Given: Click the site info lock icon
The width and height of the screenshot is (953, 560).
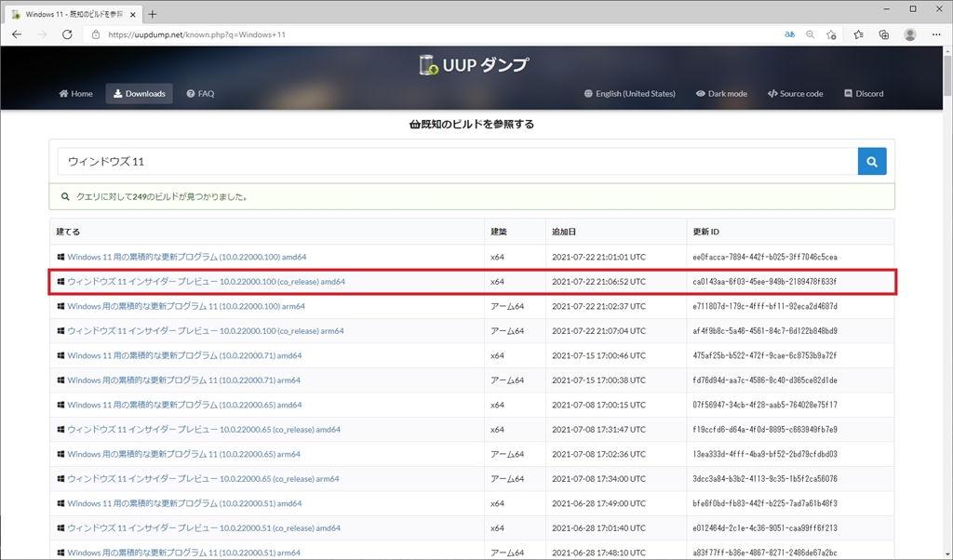Looking at the screenshot, I should pyautogui.click(x=96, y=34).
